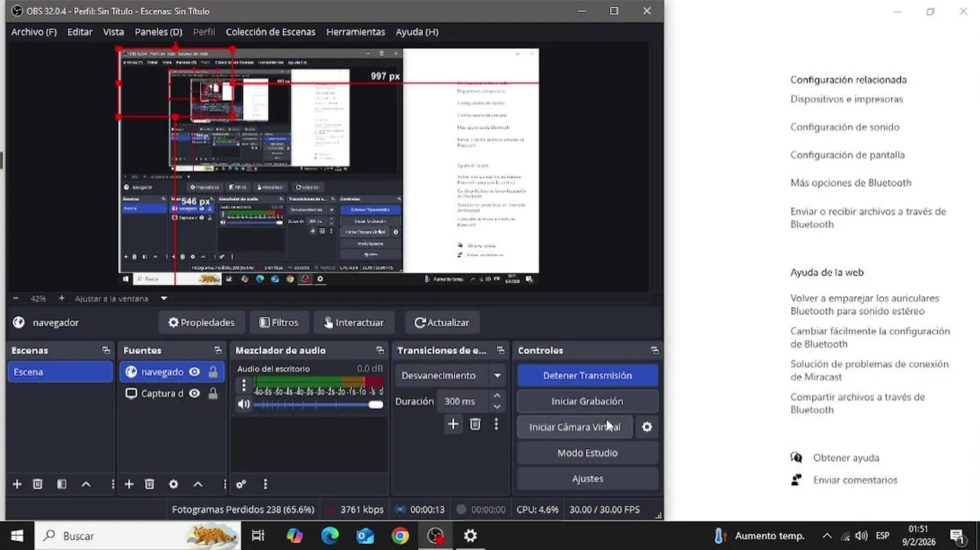Open OBS Ajustes button
This screenshot has width=980, height=550.
587,479
